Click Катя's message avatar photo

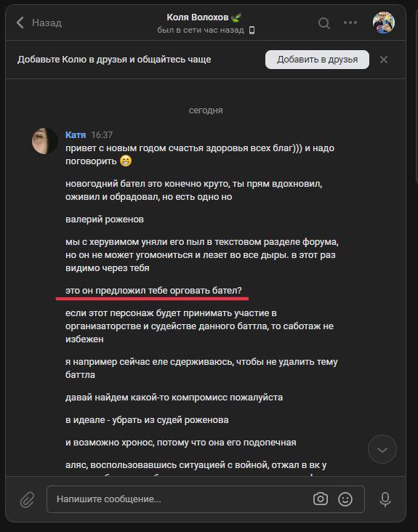coord(45,141)
